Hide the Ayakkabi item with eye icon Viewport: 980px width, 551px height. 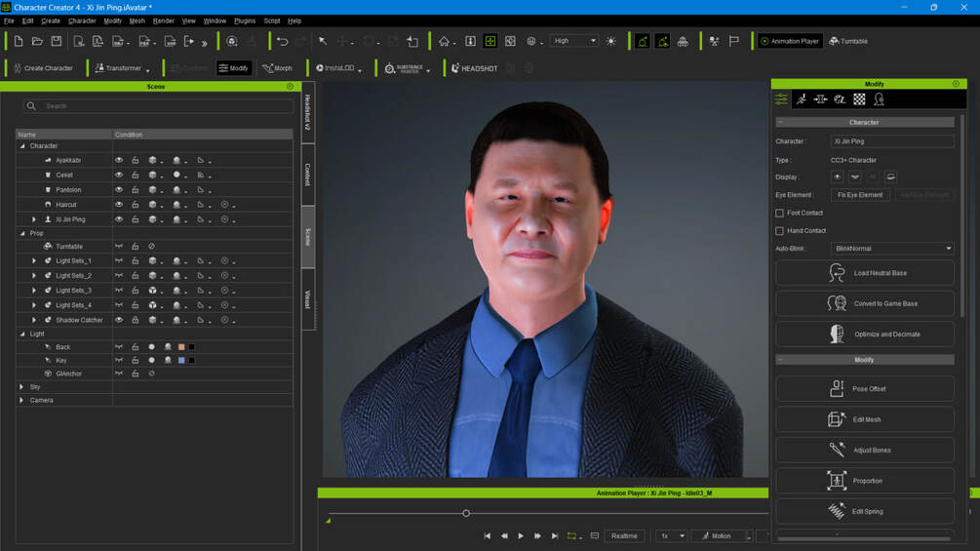click(119, 160)
